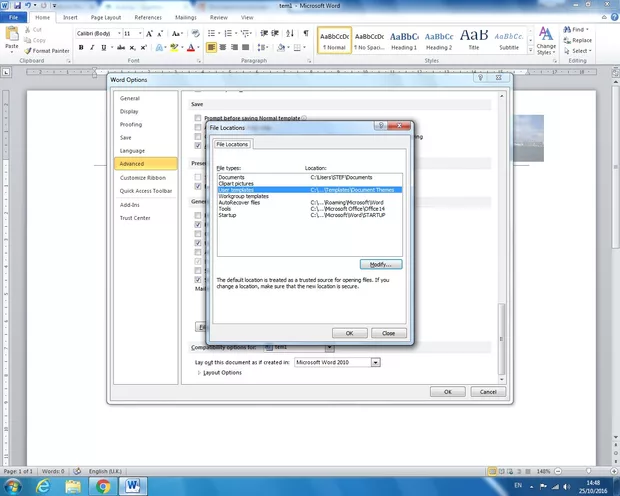This screenshot has width=620, height=496.
Task: Toggle 'Prompt before saving Normal template' checkbox
Action: point(198,118)
